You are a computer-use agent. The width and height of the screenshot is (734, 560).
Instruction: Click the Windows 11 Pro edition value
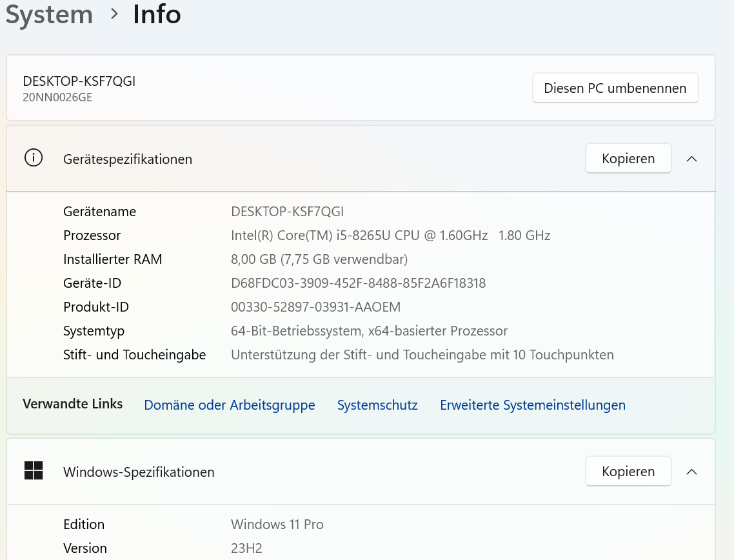[277, 524]
